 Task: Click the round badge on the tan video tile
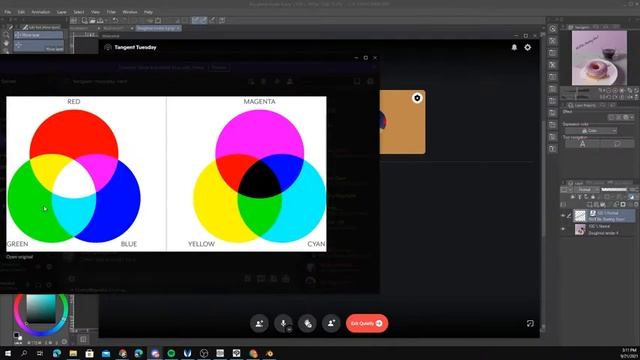[x=417, y=98]
